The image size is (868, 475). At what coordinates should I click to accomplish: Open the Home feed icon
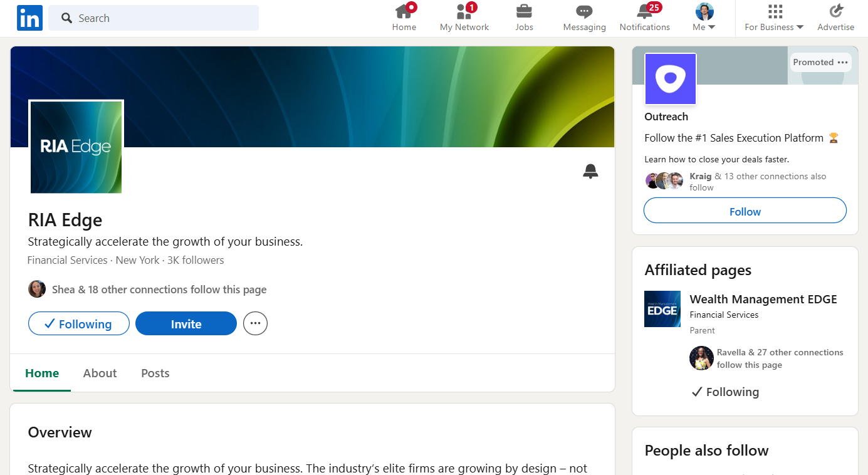(x=404, y=12)
